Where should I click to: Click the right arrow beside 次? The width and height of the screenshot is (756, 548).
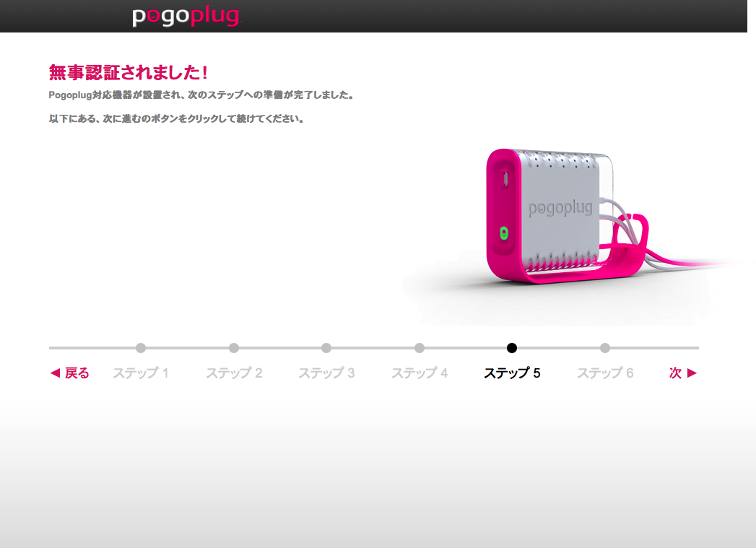tap(692, 373)
